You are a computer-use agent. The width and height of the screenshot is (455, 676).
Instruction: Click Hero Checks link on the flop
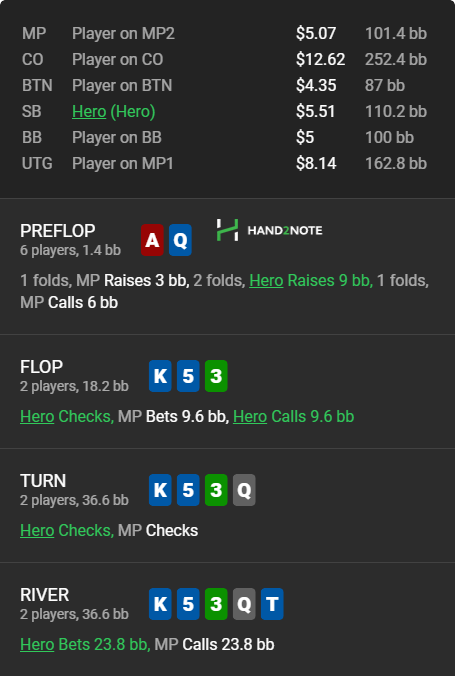[x=37, y=416]
